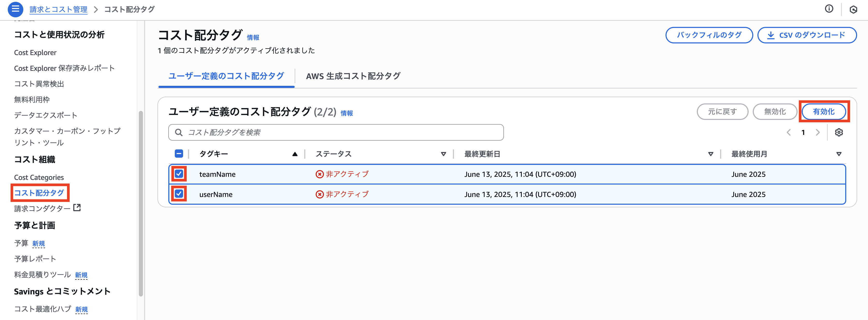Toggle the select-all checkbox in the table header
This screenshot has height=320, width=868.
(179, 154)
